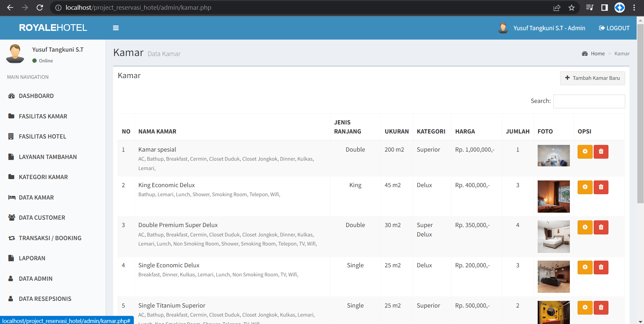Open the Yusuf Tangkuni admin user menu
Image resolution: width=644 pixels, height=324 pixels.
point(542,28)
